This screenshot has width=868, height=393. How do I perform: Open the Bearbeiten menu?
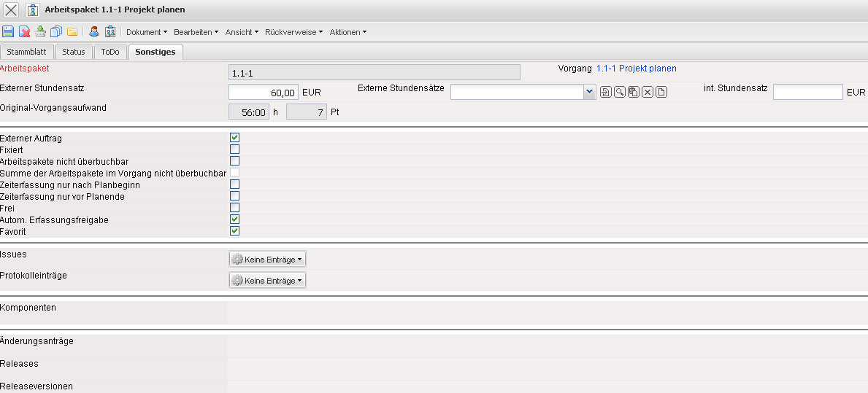click(196, 32)
